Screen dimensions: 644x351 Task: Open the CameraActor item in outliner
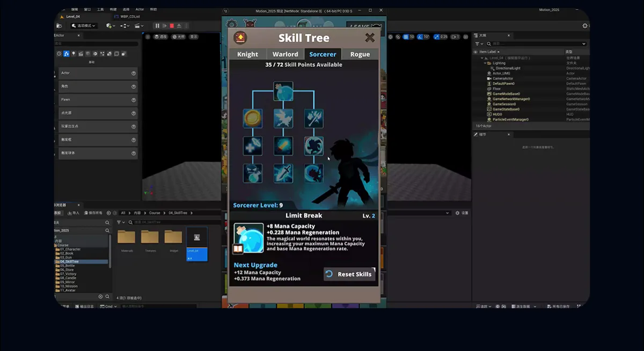tap(503, 78)
